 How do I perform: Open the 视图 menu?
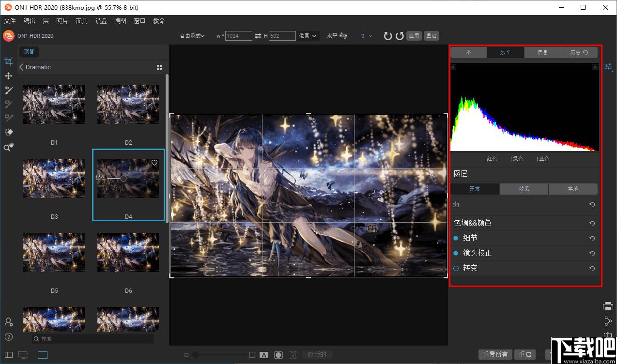(x=120, y=21)
